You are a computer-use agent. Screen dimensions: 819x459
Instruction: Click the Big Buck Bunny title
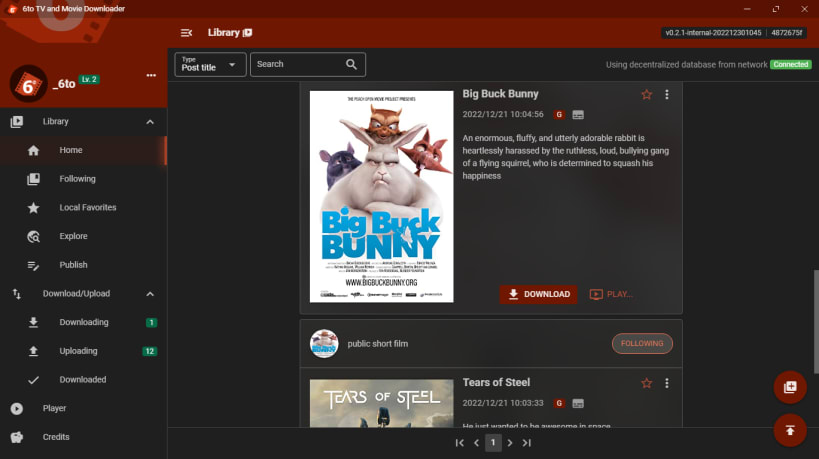[x=500, y=94]
